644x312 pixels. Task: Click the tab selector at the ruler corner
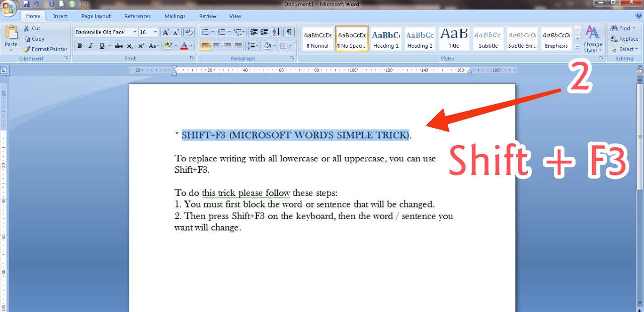[x=4, y=71]
